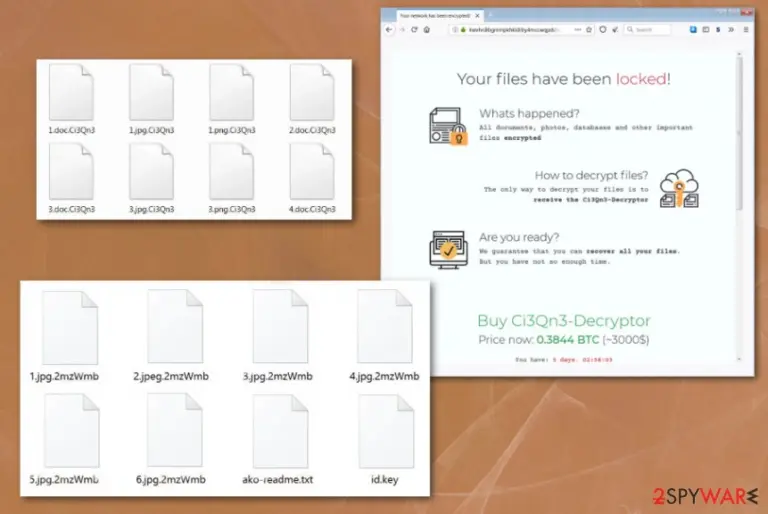Open the page actions three-dot menu

(577, 30)
